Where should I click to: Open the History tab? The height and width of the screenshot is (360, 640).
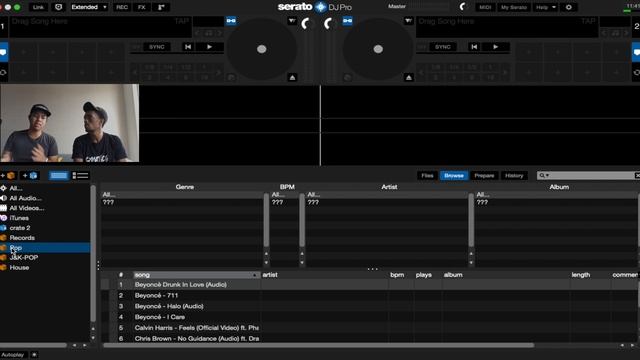[514, 176]
